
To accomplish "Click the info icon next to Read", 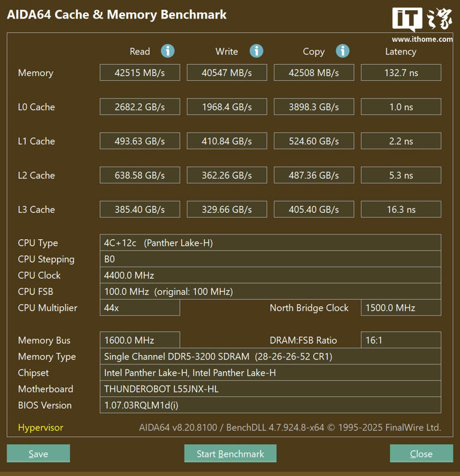I will 168,51.
